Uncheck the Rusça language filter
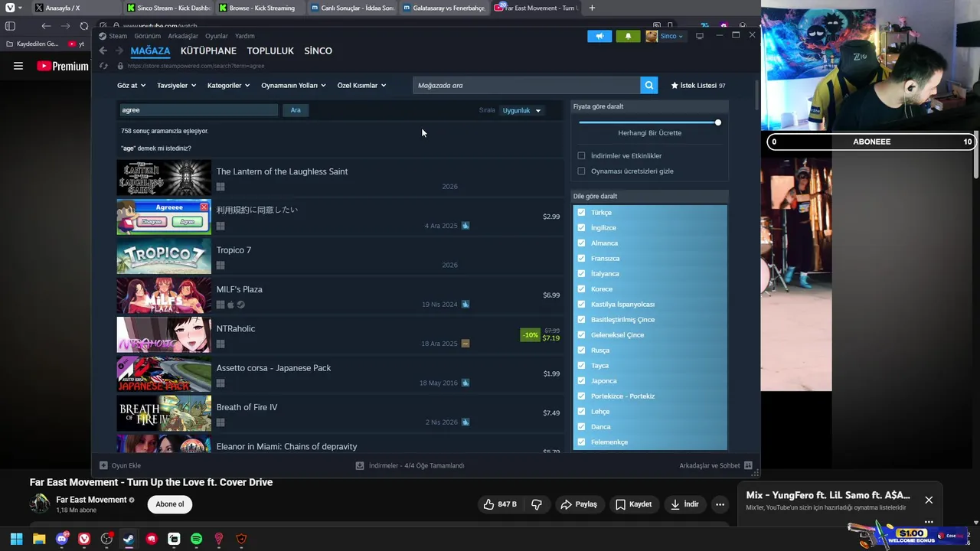 pos(581,350)
